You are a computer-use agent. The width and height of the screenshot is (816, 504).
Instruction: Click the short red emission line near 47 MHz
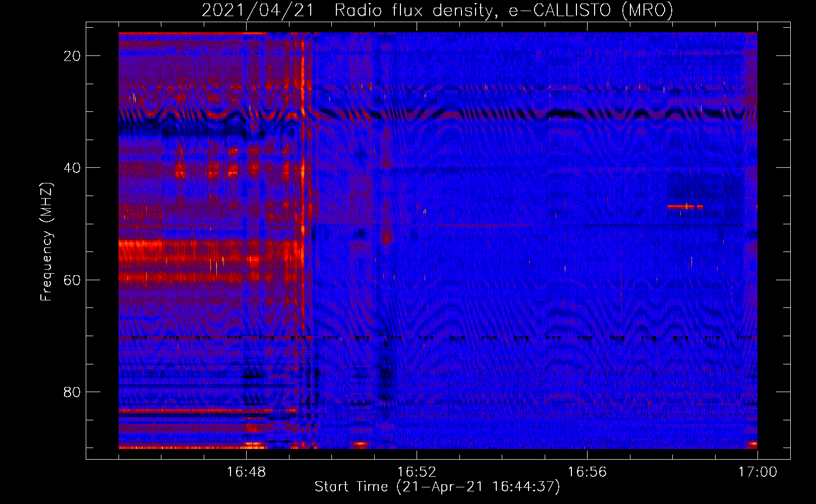(x=685, y=207)
